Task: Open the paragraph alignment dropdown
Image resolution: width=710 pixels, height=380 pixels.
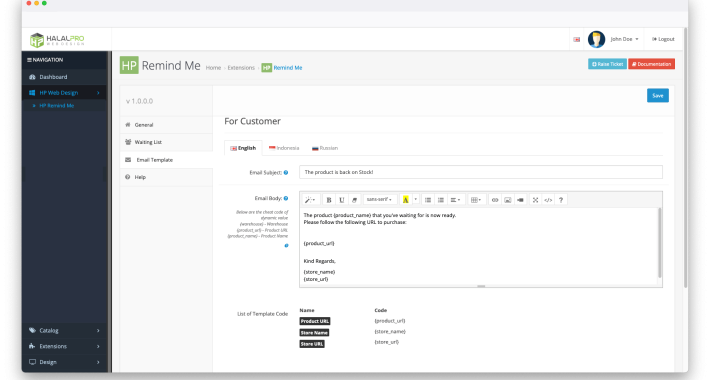Action: pos(456,200)
